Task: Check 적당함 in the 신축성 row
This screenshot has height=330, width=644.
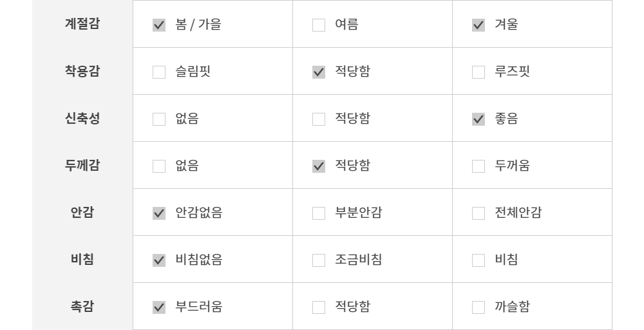Action: [319, 119]
